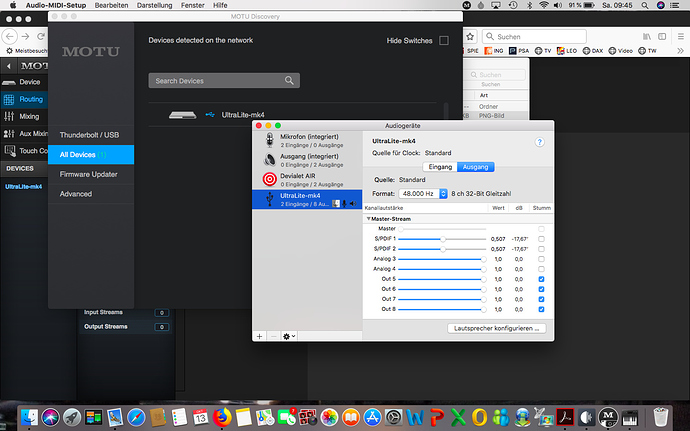Image resolution: width=690 pixels, height=431 pixels.
Task: Switch to the Ausgang tab
Action: click(x=476, y=167)
